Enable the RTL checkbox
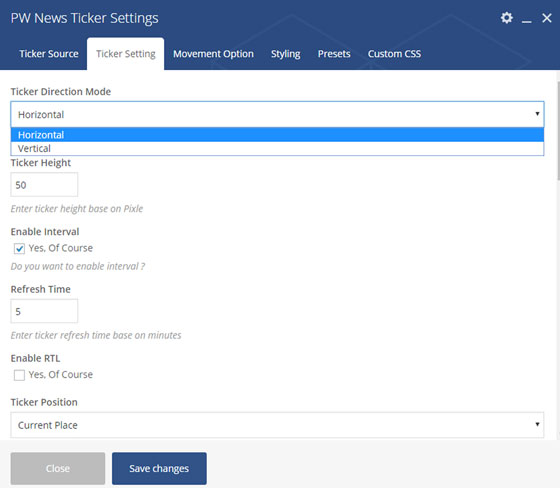Image resolution: width=560 pixels, height=488 pixels. pyautogui.click(x=19, y=375)
